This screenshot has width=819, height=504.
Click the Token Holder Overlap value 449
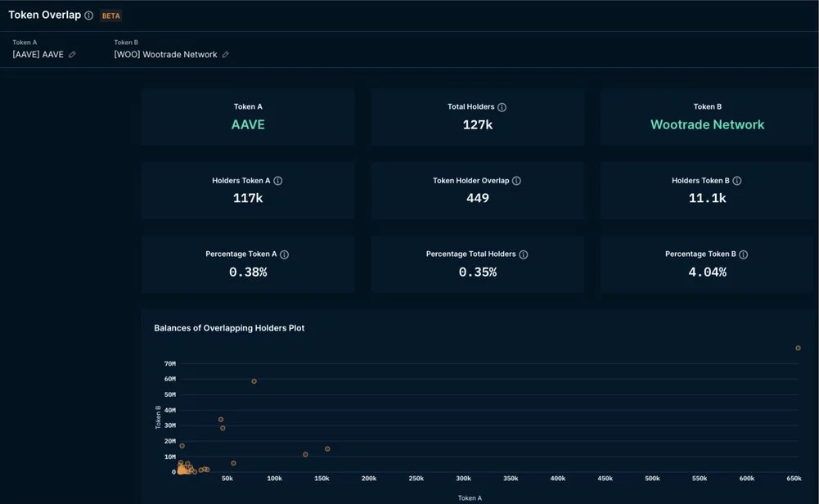click(477, 198)
